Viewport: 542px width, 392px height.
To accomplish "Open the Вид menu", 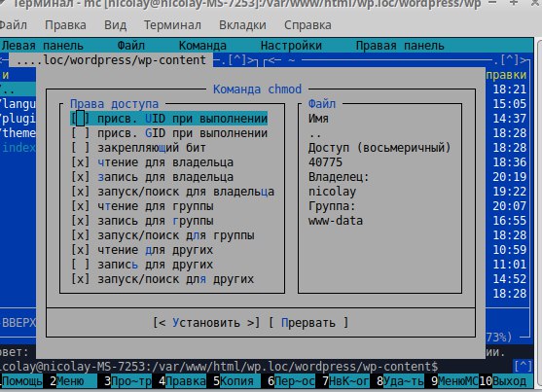I will click(x=115, y=25).
